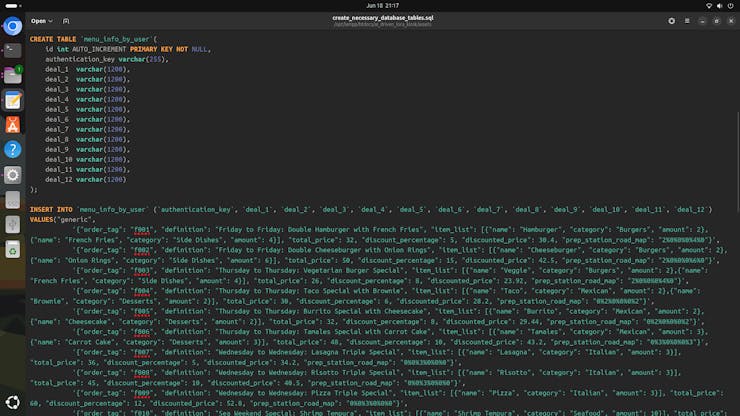Click the text Lasagna Triple Special
Screen dimensions: 740x416
[x=354, y=352]
